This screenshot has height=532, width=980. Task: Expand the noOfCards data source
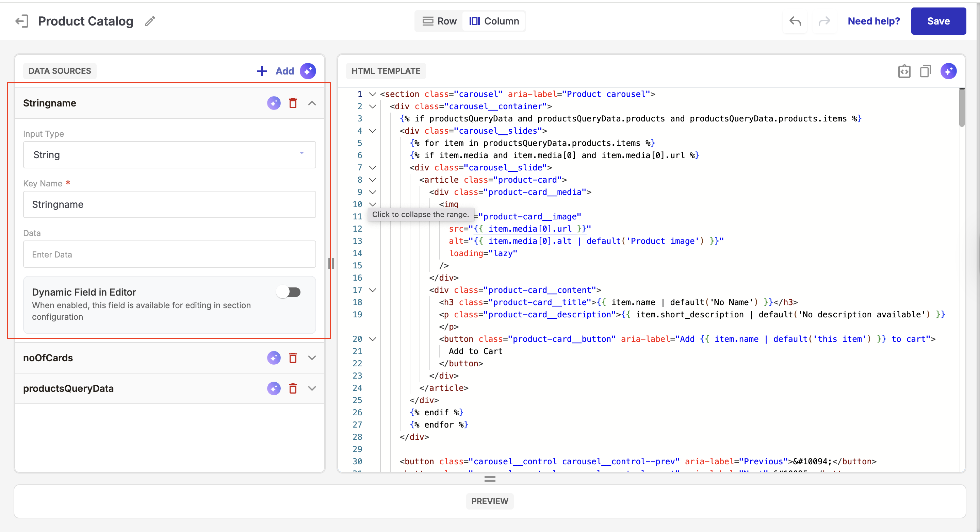[312, 358]
